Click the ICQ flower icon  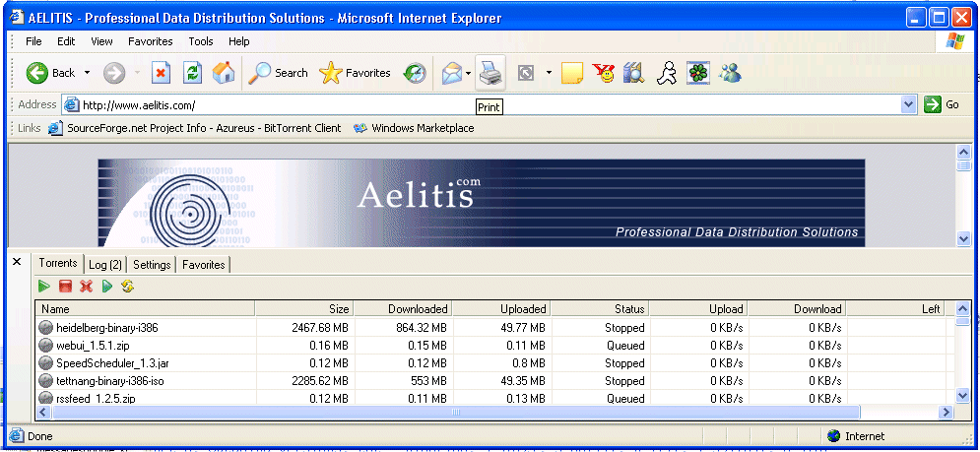[x=697, y=73]
